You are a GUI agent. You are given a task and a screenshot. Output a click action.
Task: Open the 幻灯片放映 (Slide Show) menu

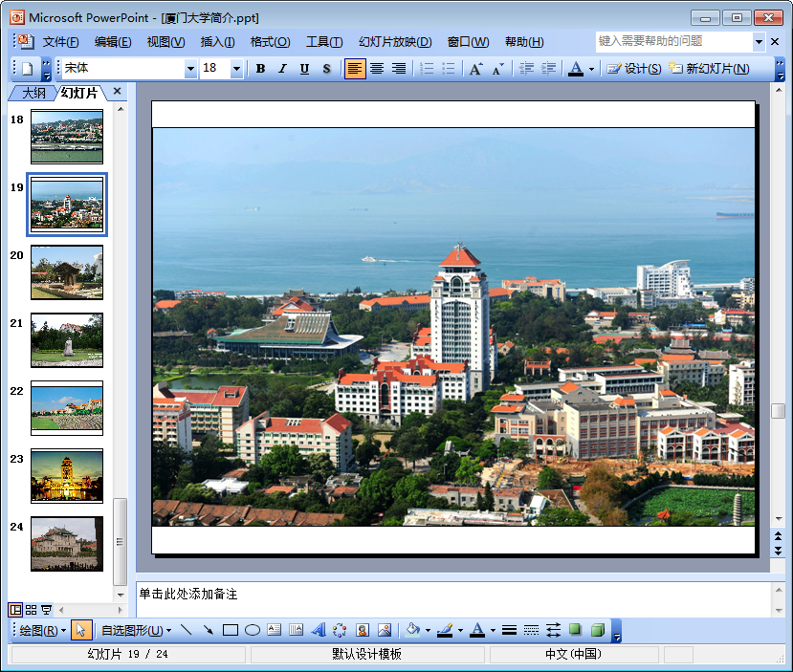pyautogui.click(x=395, y=42)
